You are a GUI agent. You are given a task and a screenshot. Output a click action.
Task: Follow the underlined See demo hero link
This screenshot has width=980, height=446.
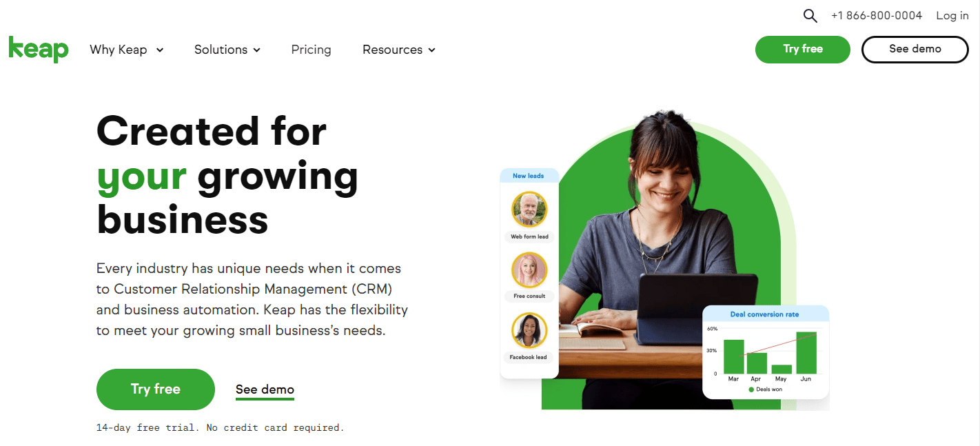click(265, 390)
